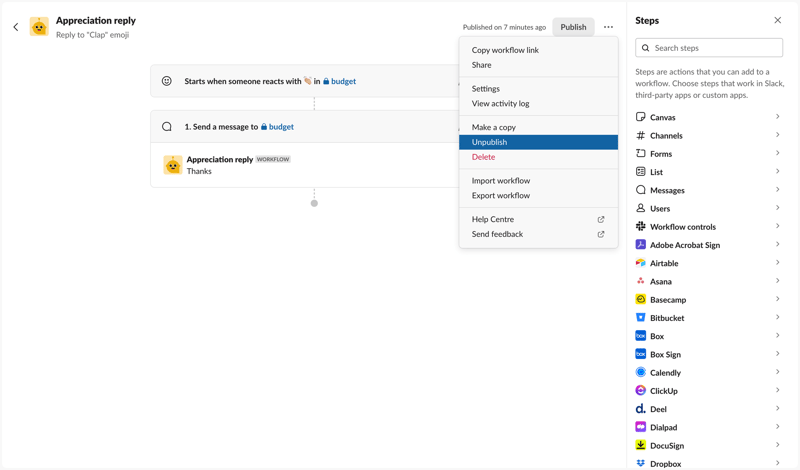The height and width of the screenshot is (470, 800).
Task: Click the Dialpad app icon
Action: (640, 427)
